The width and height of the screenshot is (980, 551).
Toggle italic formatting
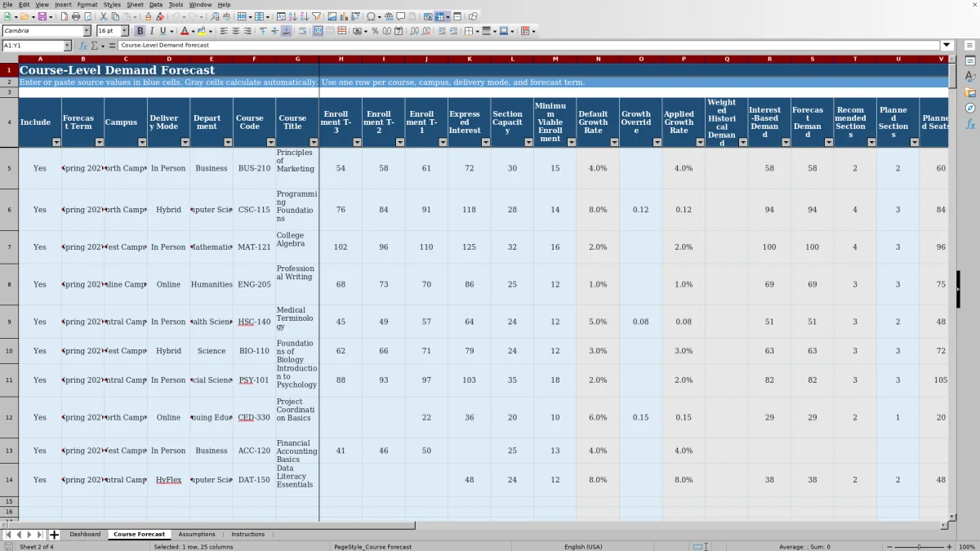151,31
